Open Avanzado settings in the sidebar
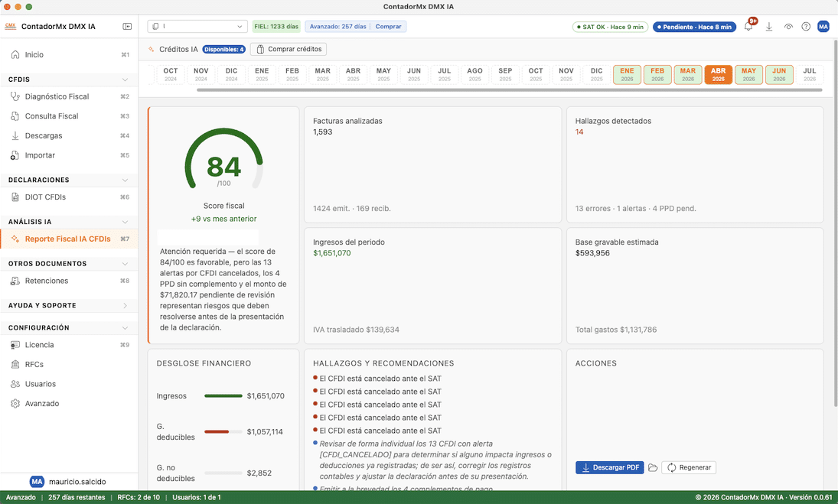Viewport: 838px width, 504px height. [69, 404]
